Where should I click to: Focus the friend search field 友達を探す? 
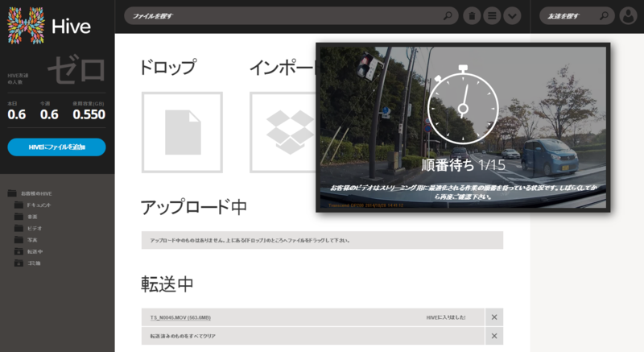click(x=576, y=16)
